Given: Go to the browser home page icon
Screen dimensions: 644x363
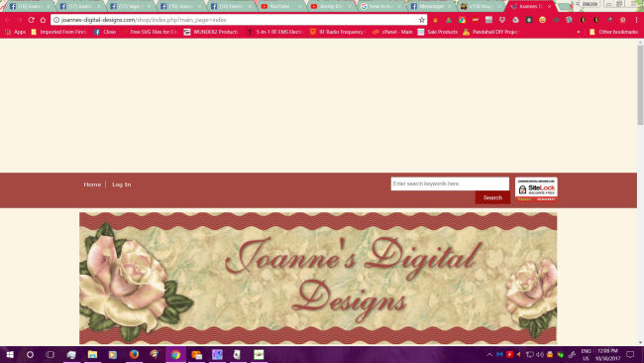Looking at the screenshot, I should tap(43, 20).
